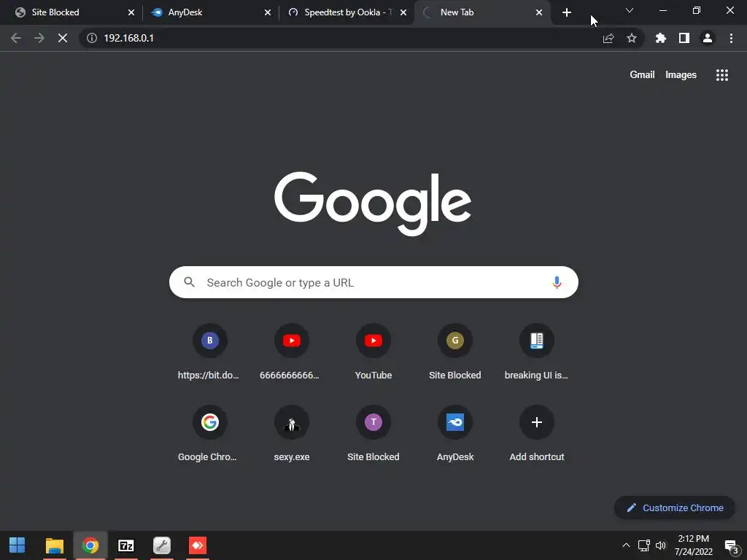Open the https://bit.do shortcut
The width and height of the screenshot is (747, 560).
coord(209,352)
